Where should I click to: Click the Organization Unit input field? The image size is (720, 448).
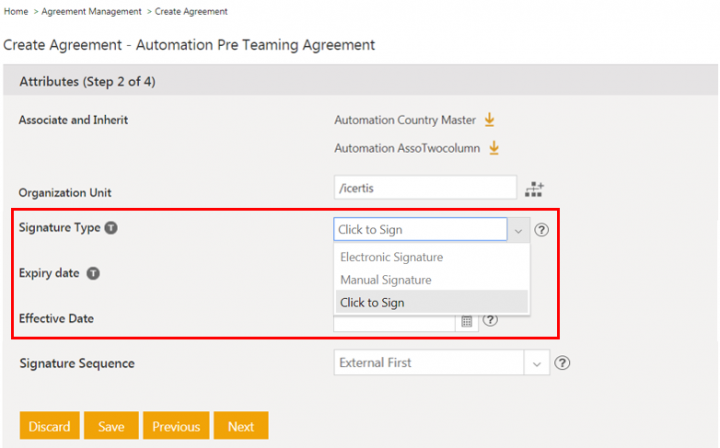pyautogui.click(x=424, y=188)
